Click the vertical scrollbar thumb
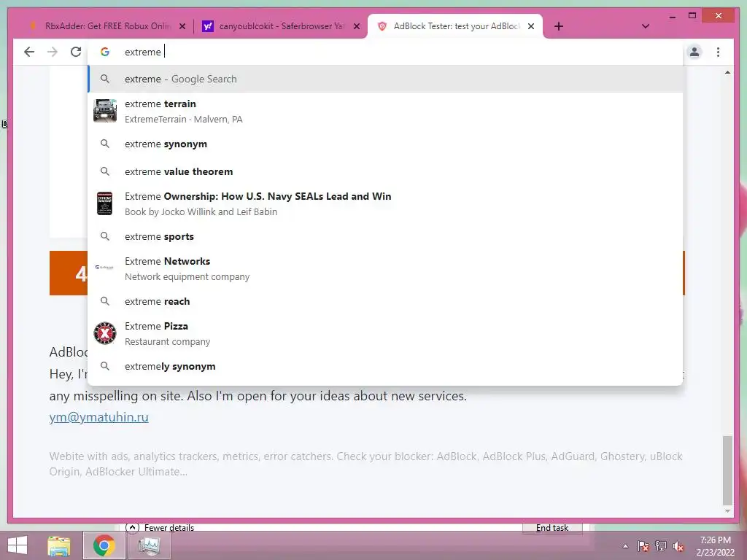This screenshot has height=560, width=747. [727, 470]
